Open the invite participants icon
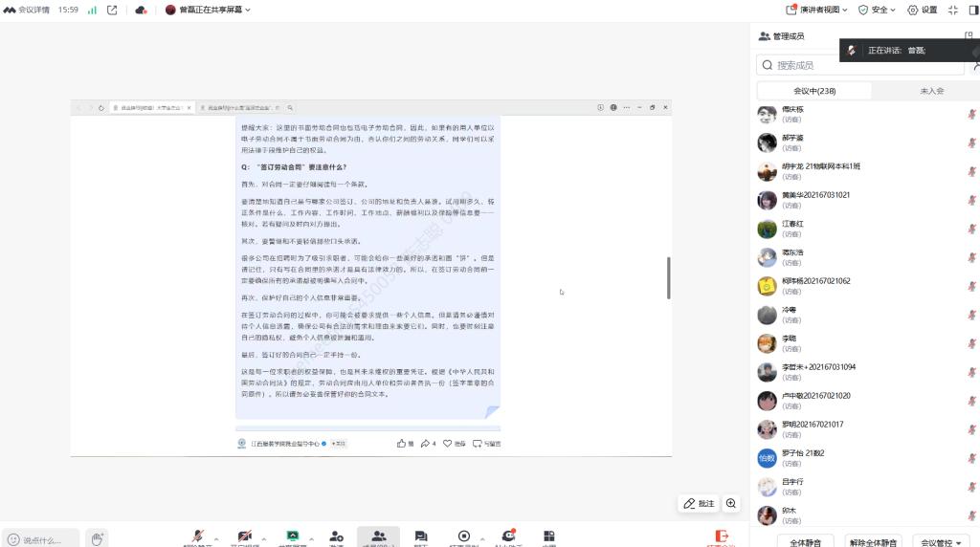The image size is (980, 547). point(336,536)
